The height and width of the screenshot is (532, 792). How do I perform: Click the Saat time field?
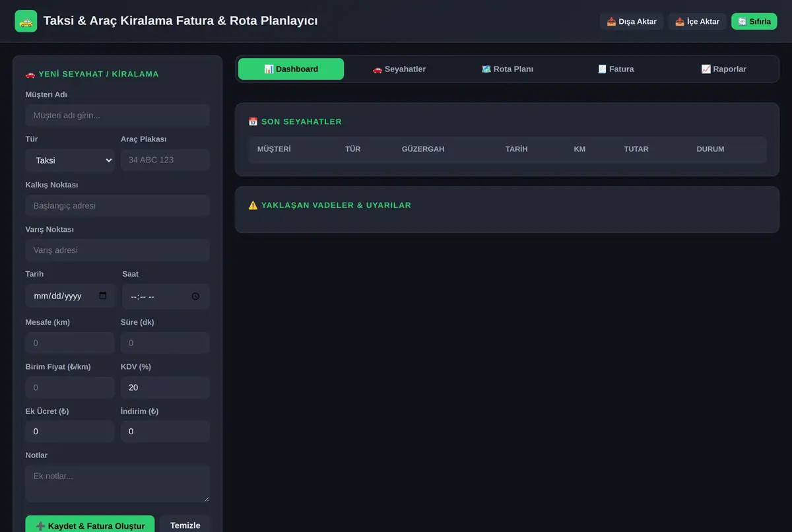click(166, 296)
